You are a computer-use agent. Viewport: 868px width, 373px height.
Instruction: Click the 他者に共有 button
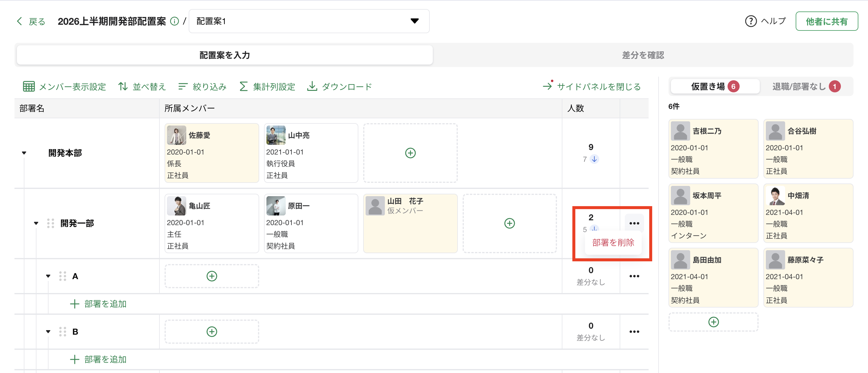coord(826,22)
